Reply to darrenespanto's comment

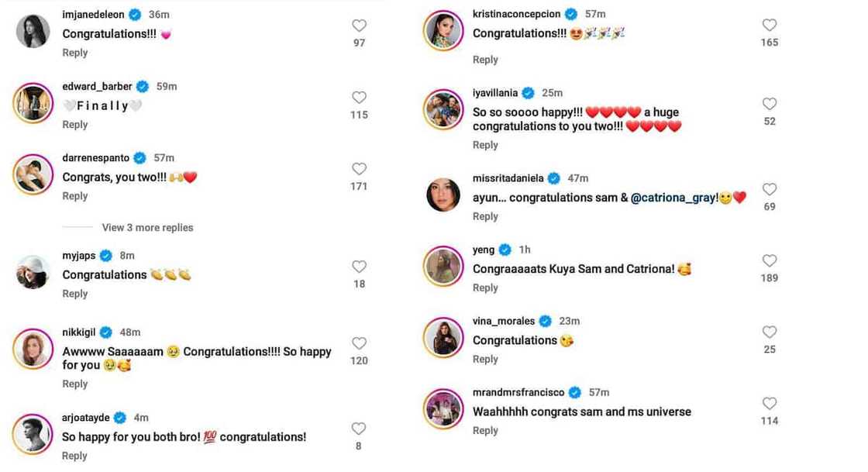point(75,196)
